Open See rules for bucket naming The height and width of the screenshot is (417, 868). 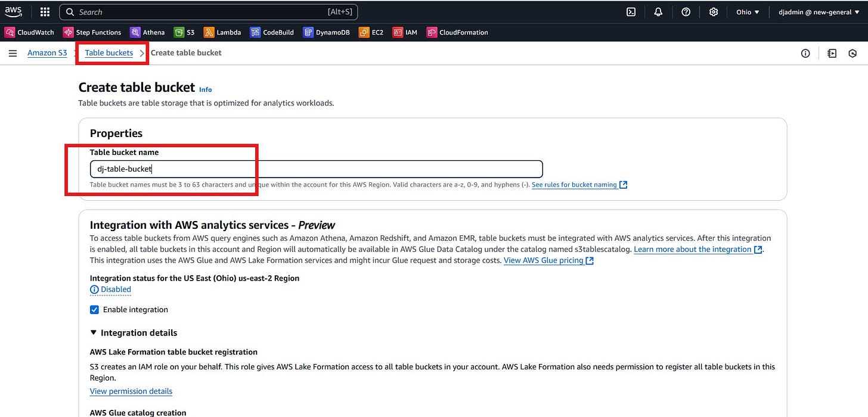pos(579,185)
